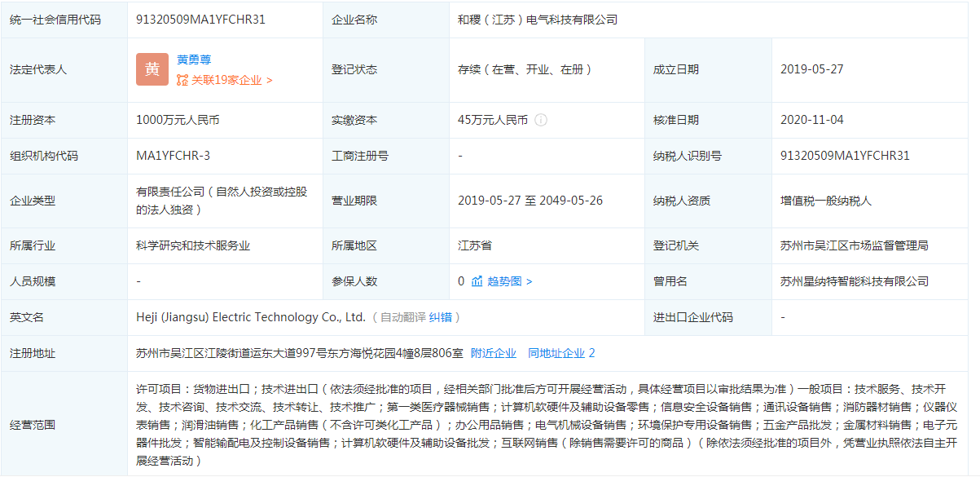
Task: Click the company name 和稷（江苏）电气科技有限公司
Action: pos(538,20)
